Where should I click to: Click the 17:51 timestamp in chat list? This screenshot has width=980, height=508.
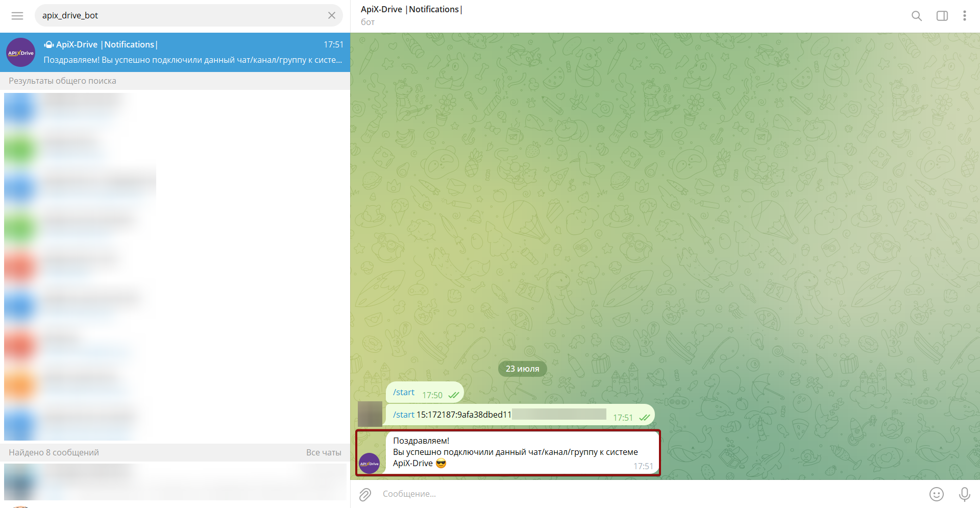click(x=333, y=44)
